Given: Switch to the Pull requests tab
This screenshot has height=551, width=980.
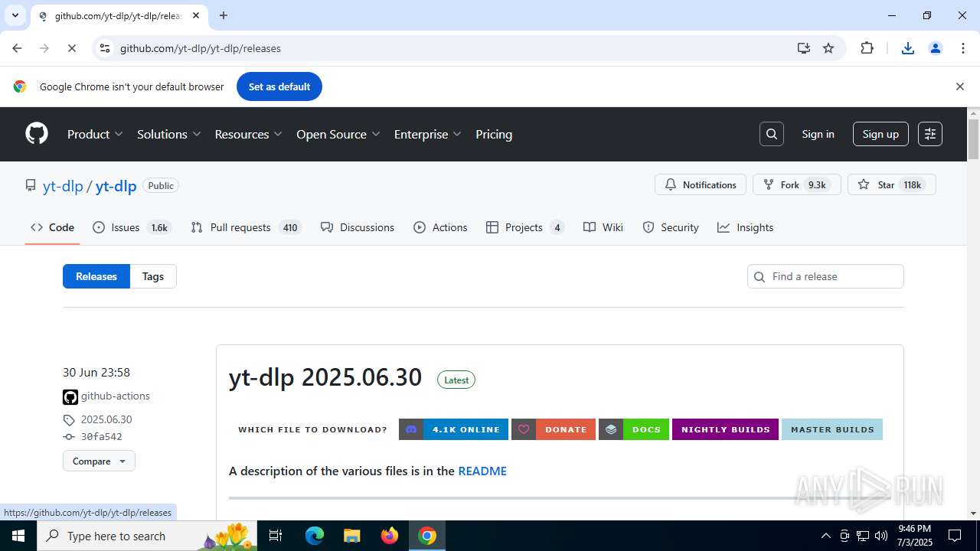Looking at the screenshot, I should 245,227.
